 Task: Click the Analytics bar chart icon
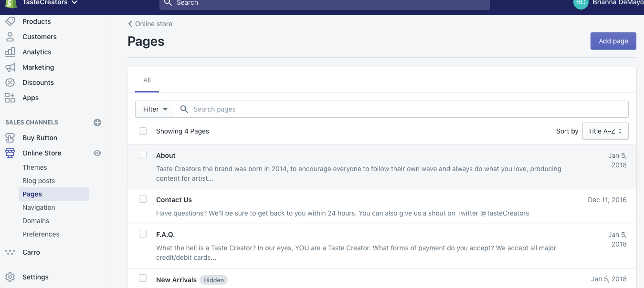[x=10, y=52]
